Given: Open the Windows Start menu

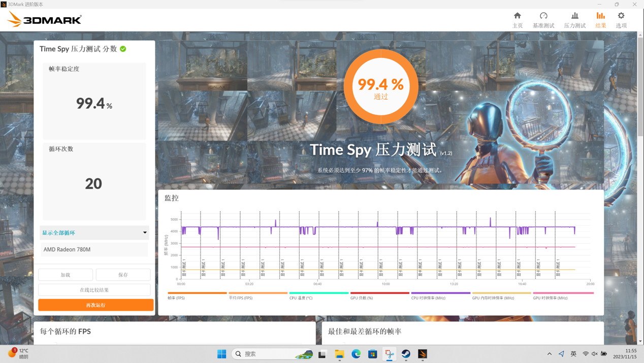Looking at the screenshot, I should tap(221, 354).
